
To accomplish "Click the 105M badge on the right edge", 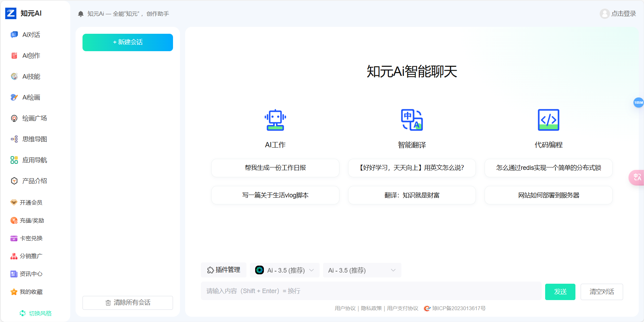I will 638,102.
